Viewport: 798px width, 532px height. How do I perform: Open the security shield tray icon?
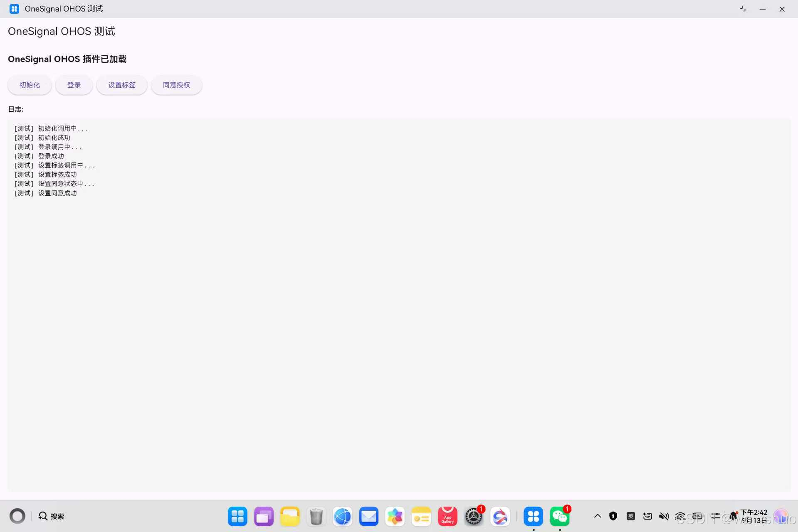(x=613, y=516)
